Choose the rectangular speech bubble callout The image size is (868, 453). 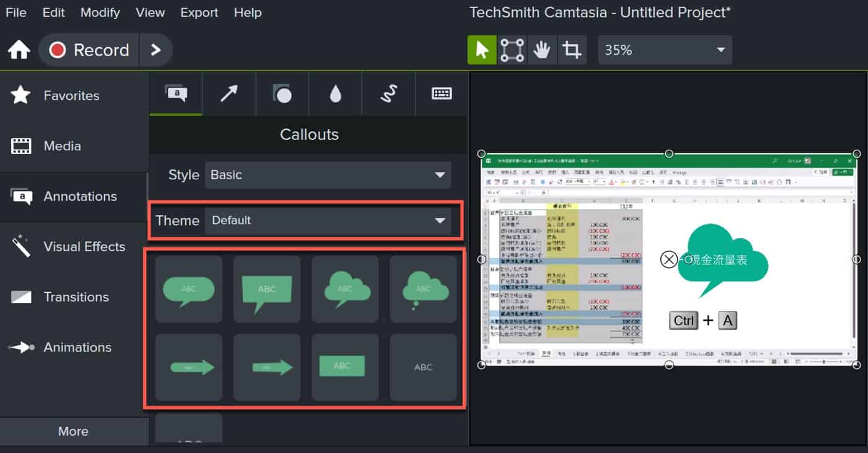tap(267, 289)
